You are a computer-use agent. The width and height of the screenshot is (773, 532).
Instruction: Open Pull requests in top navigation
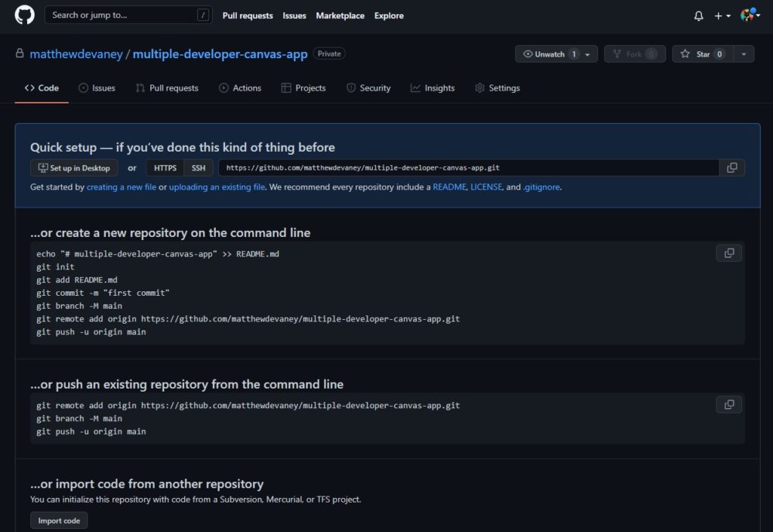tap(248, 16)
